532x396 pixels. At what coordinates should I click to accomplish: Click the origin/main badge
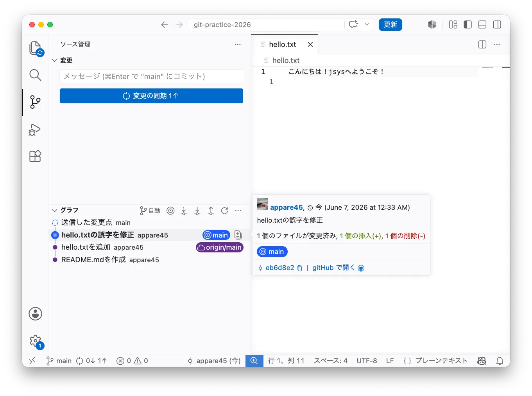click(220, 247)
